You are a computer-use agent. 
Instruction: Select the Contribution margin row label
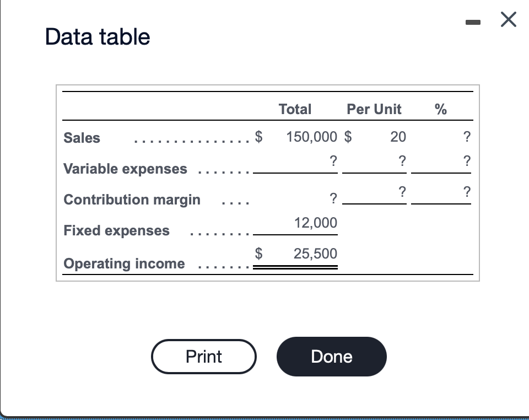[132, 200]
